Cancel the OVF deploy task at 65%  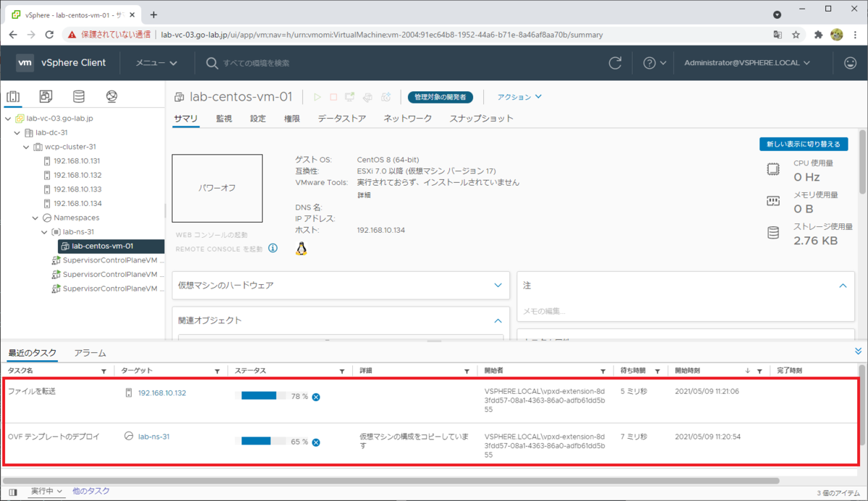coord(316,442)
